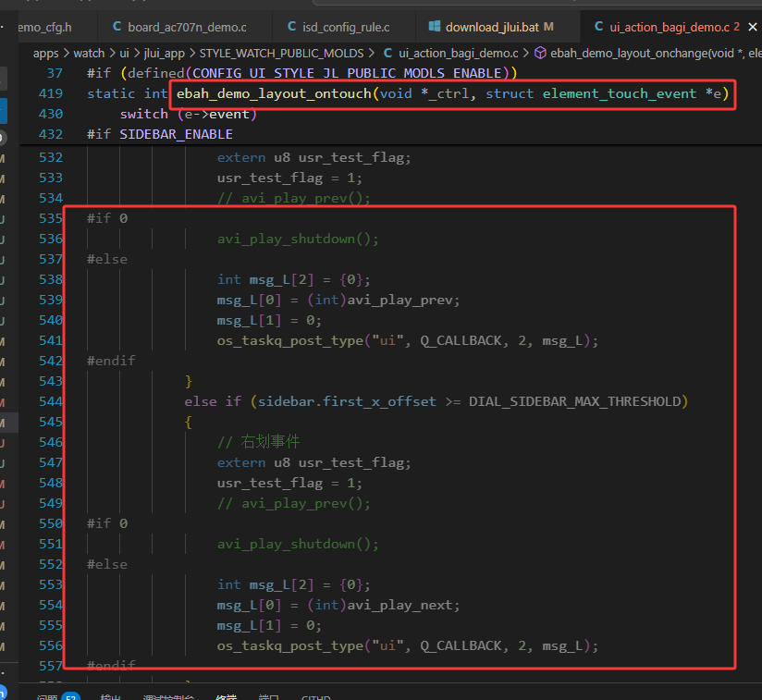
Task: Click line number 545 in the gutter
Action: coord(51,422)
